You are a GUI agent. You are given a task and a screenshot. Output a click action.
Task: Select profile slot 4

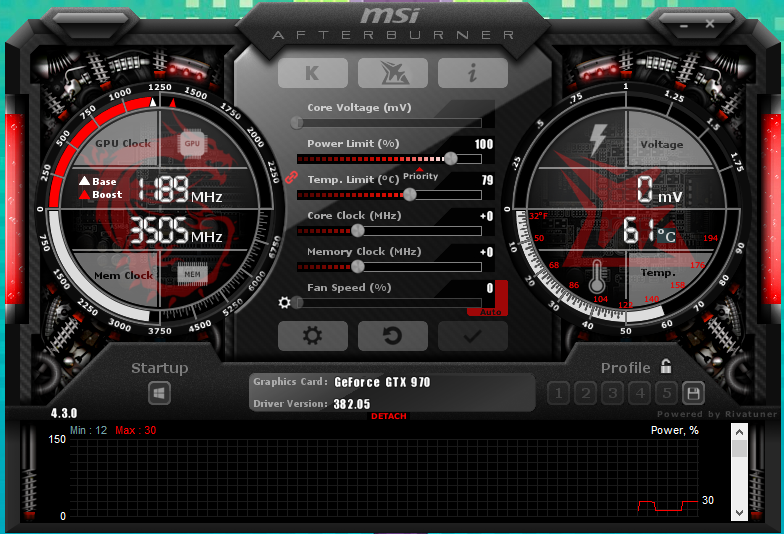(x=640, y=394)
